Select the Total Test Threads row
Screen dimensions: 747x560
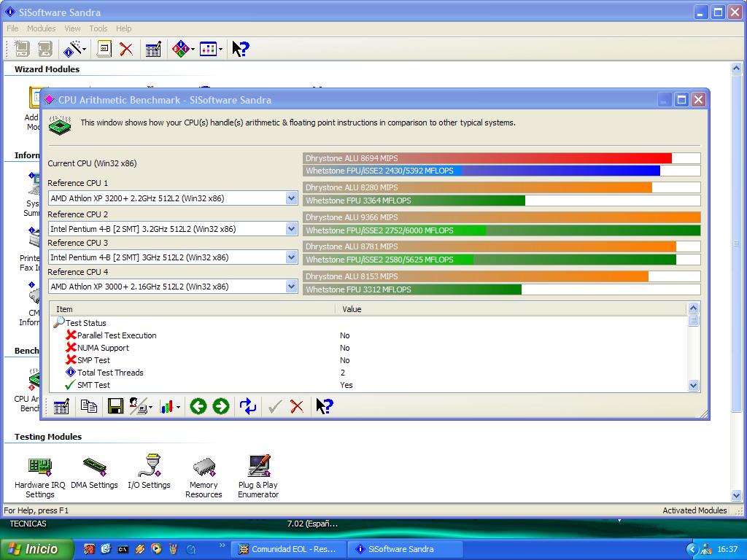[369, 373]
